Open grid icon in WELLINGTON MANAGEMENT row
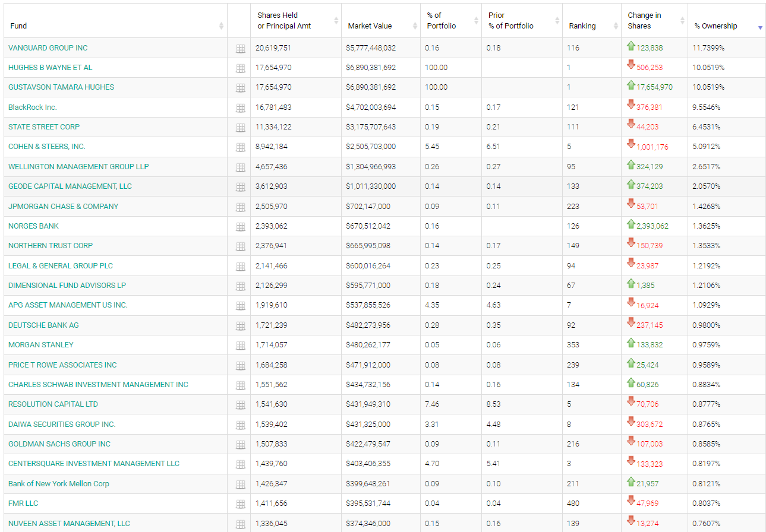This screenshot has width=766, height=532. tap(241, 167)
